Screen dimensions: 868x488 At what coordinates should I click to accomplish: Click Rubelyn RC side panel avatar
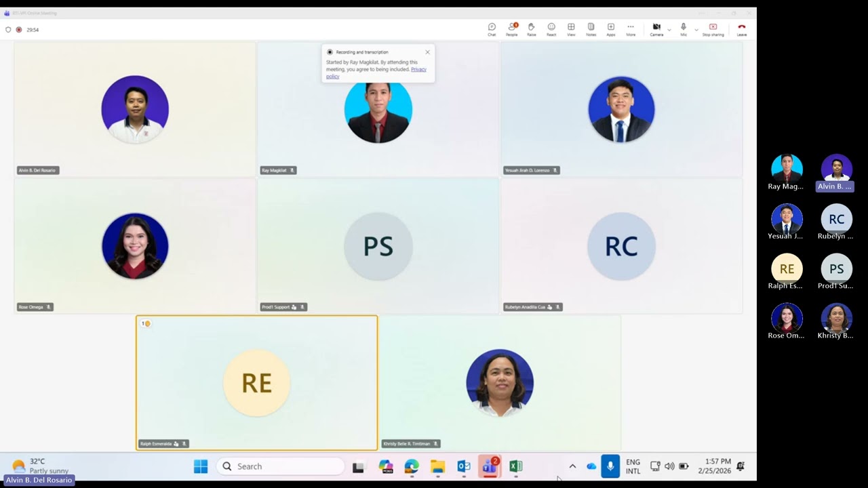[837, 219]
